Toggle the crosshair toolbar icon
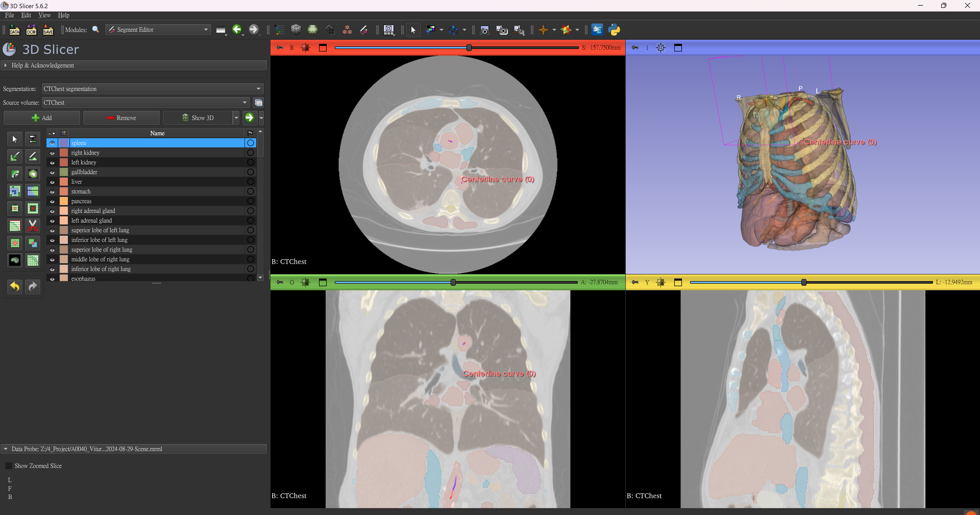Screen dimensions: 980x515 coord(543,30)
